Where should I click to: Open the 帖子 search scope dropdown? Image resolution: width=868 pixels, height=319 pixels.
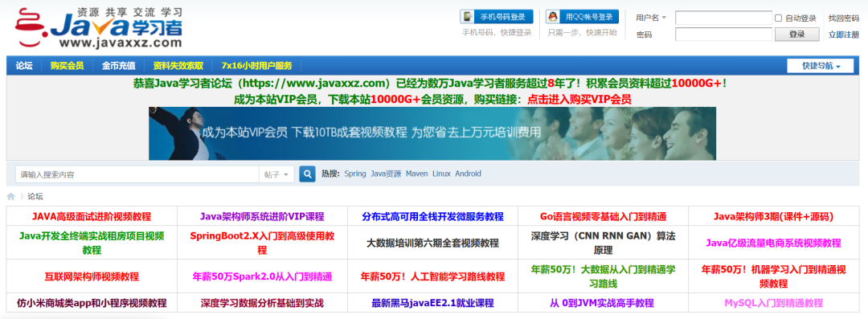point(276,174)
